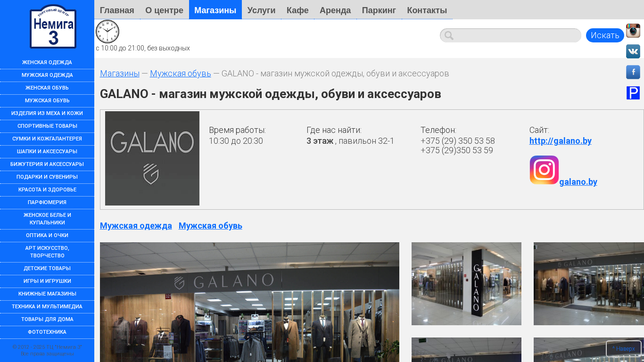The width and height of the screenshot is (644, 362).
Task: Open Арт искусство, творчество category
Action: click(x=47, y=252)
